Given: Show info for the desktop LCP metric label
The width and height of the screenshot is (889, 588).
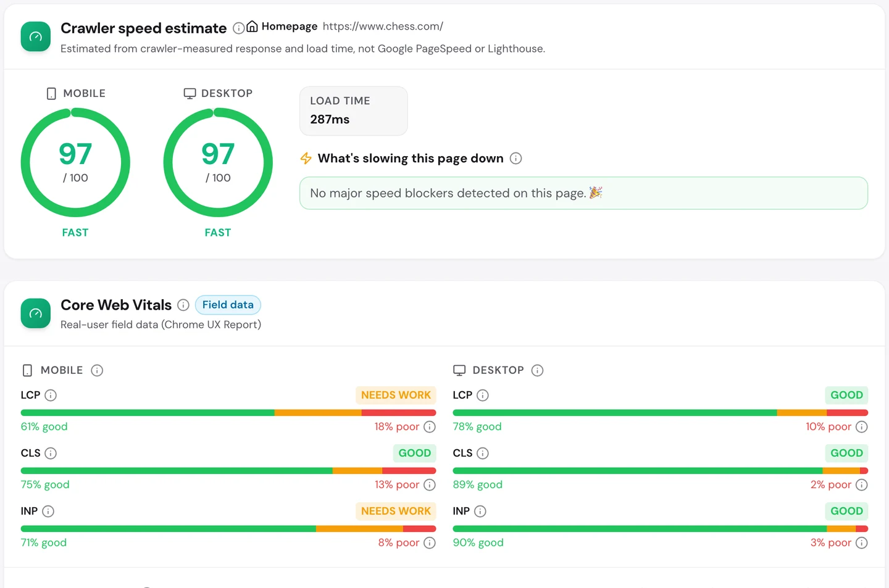Looking at the screenshot, I should [483, 395].
